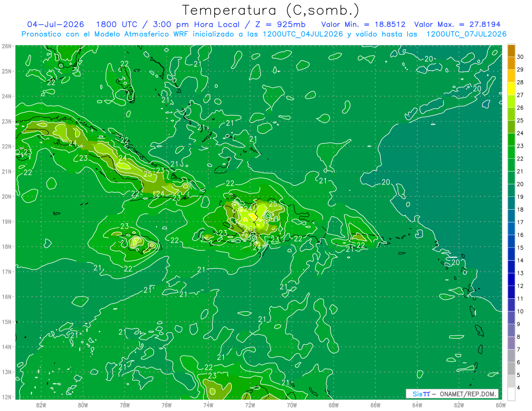The image size is (532, 411).
Task: Select the '1200UTC_04JUL2026' initialization timestamp
Action: [x=303, y=34]
